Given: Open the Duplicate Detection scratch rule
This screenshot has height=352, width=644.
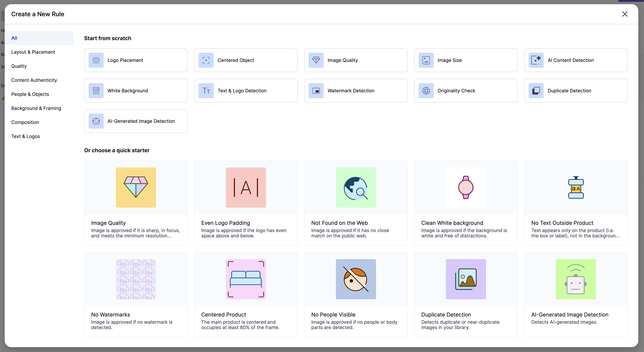Looking at the screenshot, I should 575,91.
